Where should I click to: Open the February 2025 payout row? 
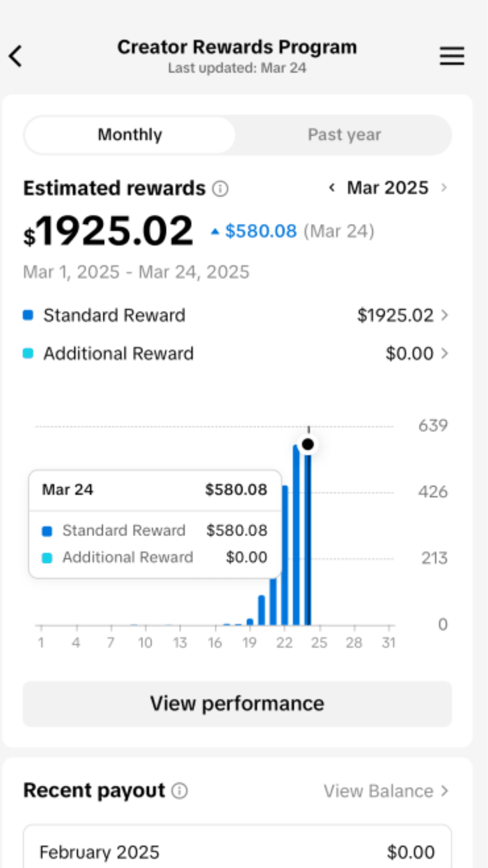click(x=237, y=852)
